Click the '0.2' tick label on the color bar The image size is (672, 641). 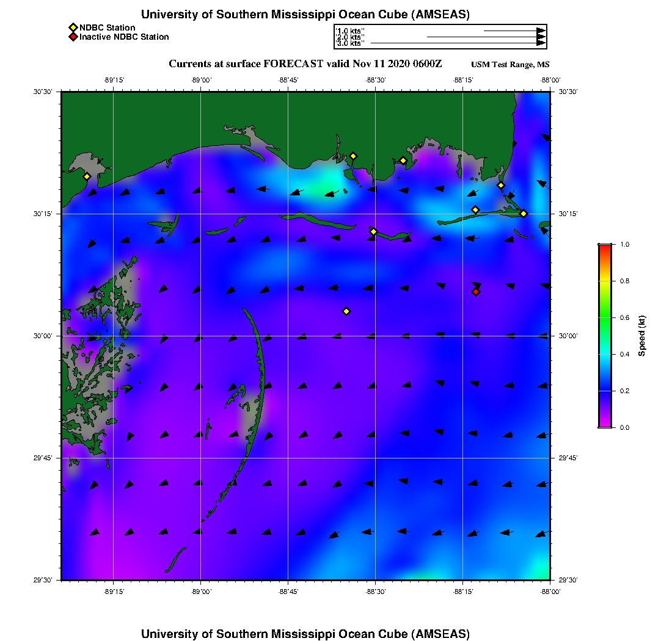click(x=625, y=391)
